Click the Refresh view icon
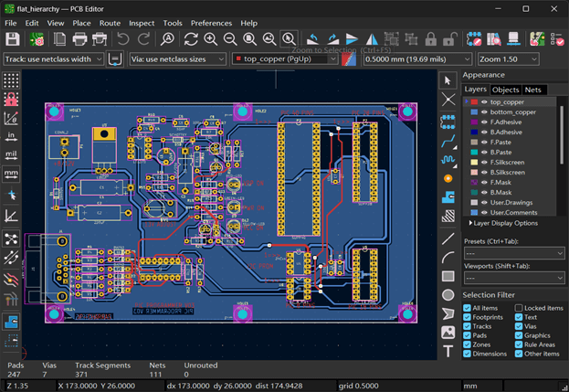 point(191,39)
